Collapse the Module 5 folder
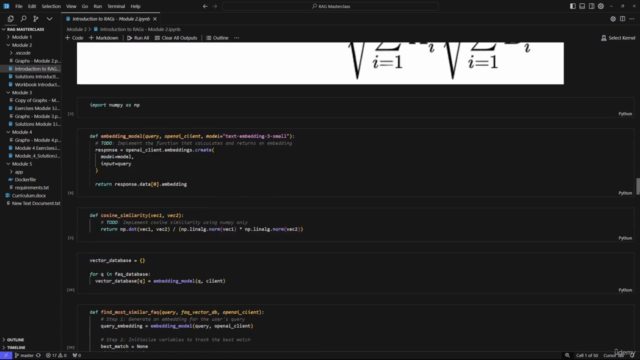The image size is (640, 360). pyautogui.click(x=22, y=164)
